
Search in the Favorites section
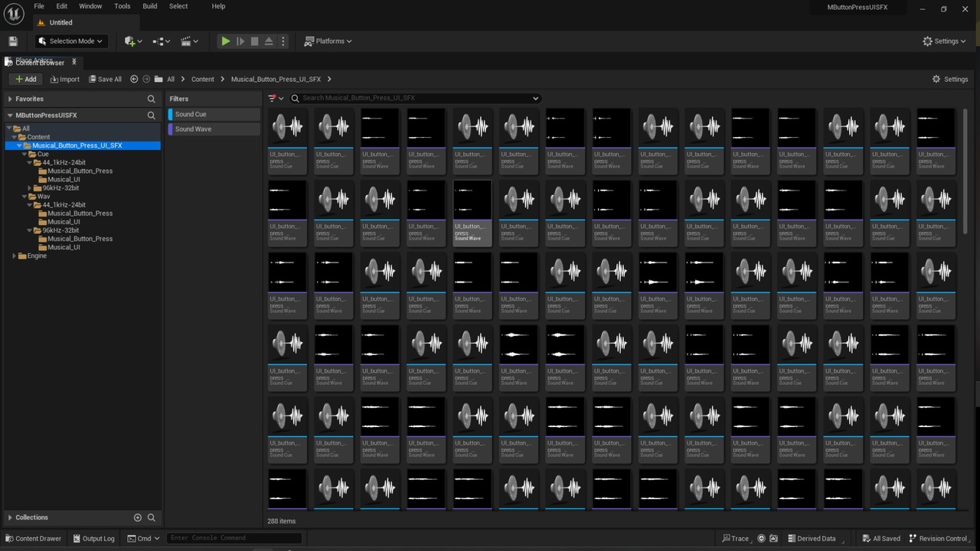click(151, 99)
